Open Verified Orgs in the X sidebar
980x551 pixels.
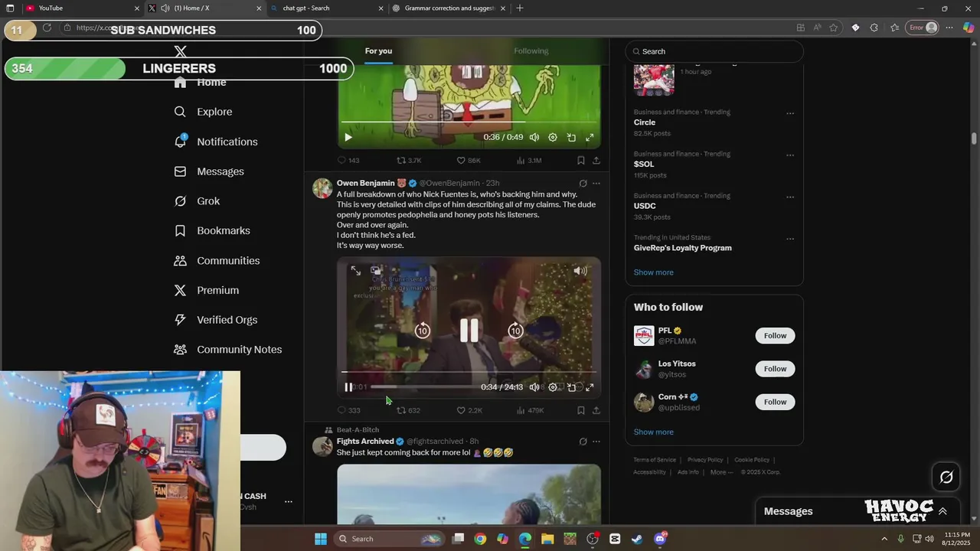pyautogui.click(x=216, y=320)
